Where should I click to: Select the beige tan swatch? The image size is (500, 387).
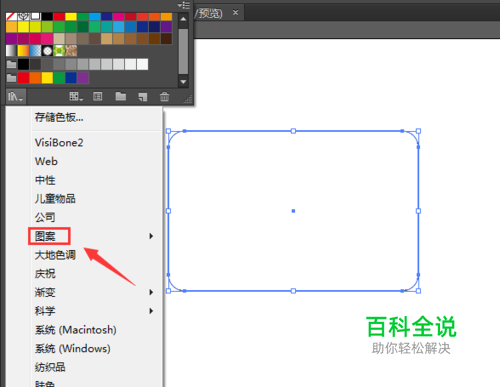pyautogui.click(x=59, y=39)
